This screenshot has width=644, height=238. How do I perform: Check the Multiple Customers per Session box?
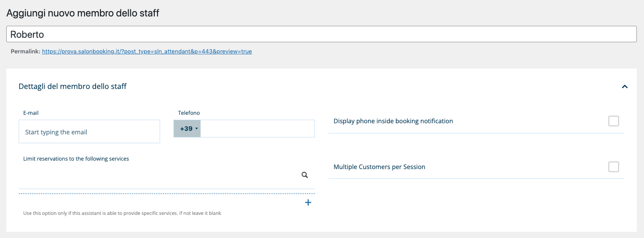[x=613, y=167]
